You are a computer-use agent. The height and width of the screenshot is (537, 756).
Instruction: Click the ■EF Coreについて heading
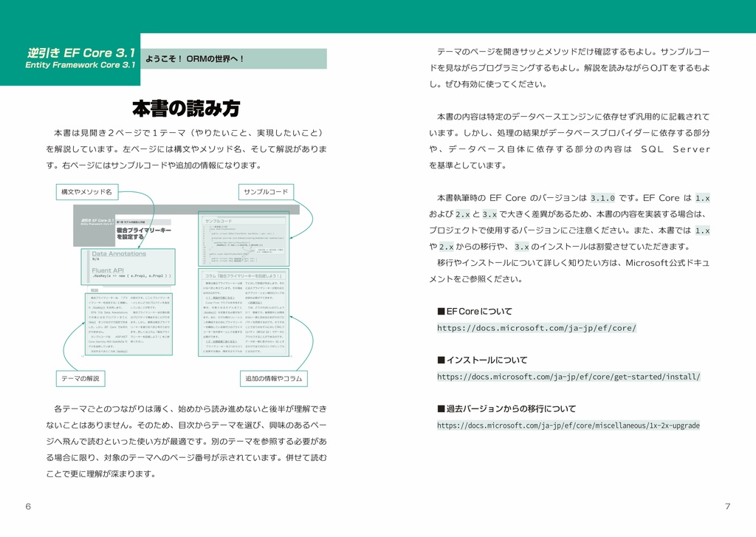[475, 312]
